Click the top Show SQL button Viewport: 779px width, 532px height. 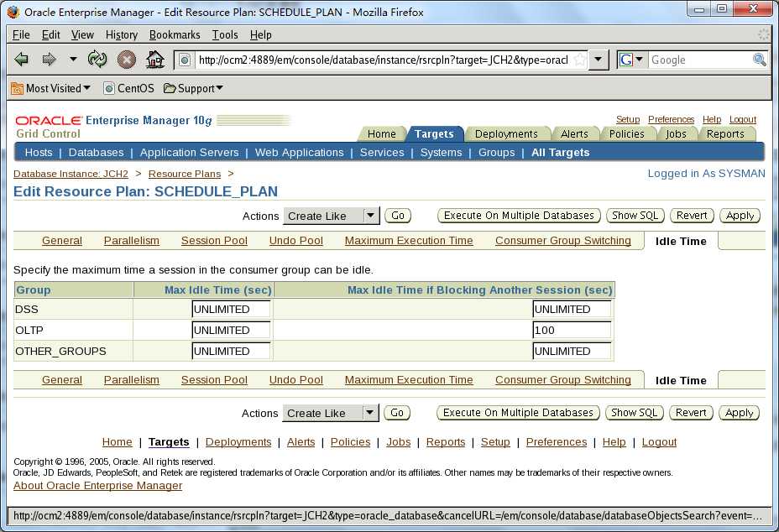(635, 216)
